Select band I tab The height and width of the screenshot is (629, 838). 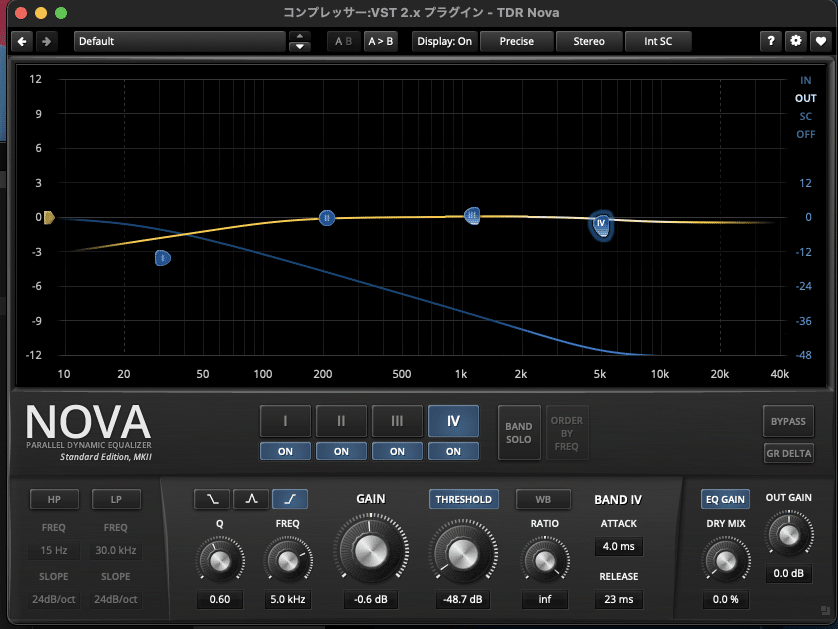coord(285,421)
